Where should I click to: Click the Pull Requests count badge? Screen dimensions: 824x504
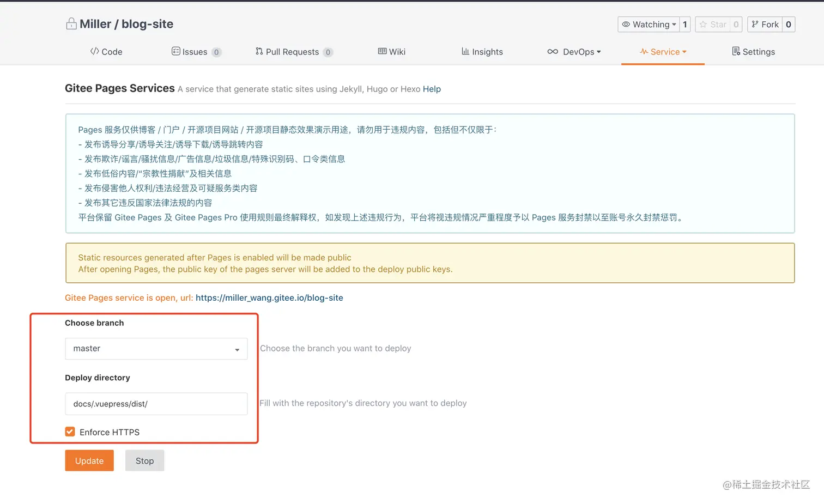(x=328, y=52)
